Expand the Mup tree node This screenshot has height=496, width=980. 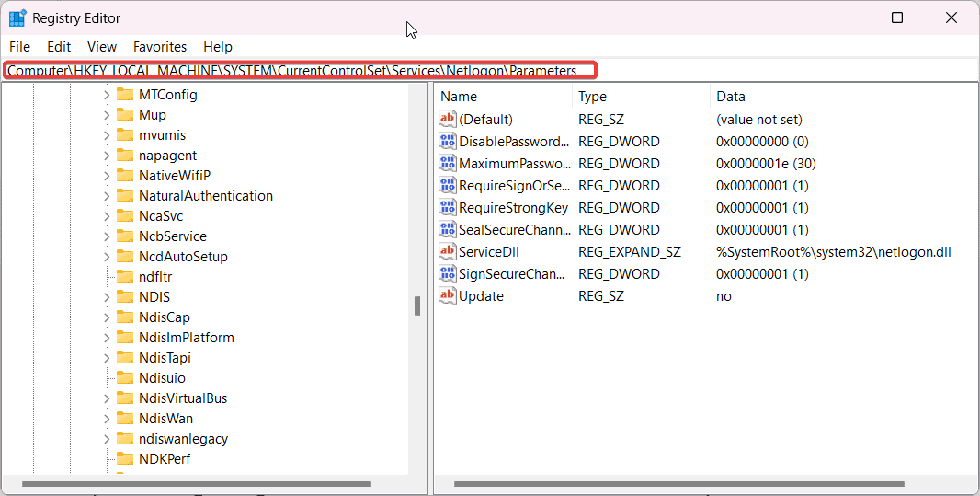(x=107, y=115)
